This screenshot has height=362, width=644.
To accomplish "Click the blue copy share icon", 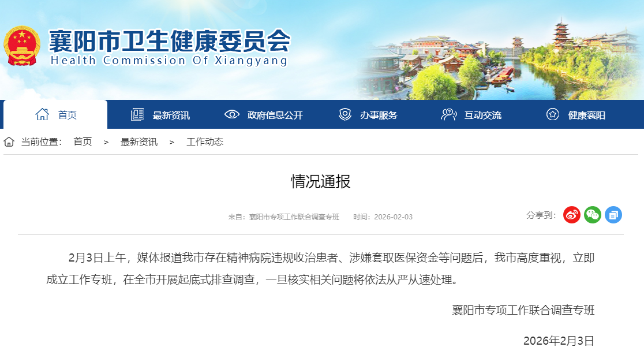I will pyautogui.click(x=613, y=215).
